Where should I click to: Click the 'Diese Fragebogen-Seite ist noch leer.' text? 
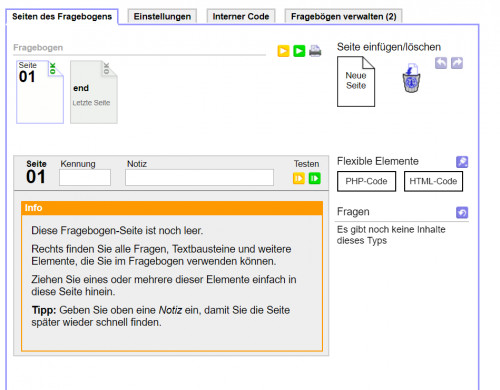(x=117, y=230)
